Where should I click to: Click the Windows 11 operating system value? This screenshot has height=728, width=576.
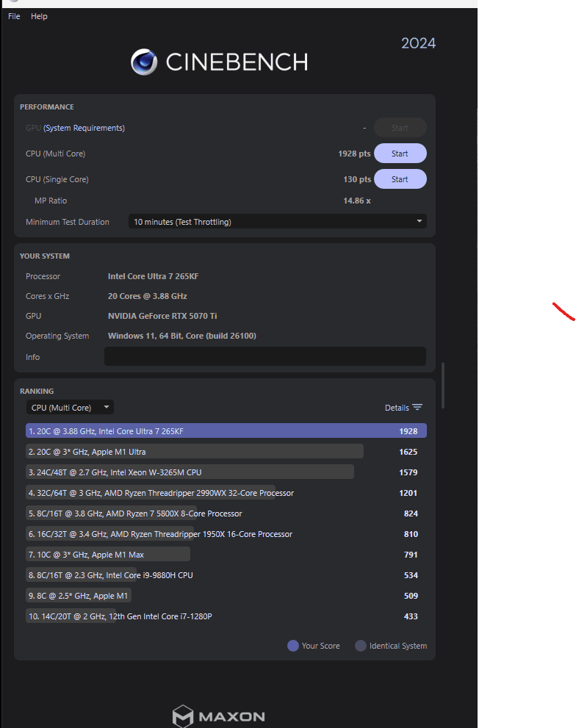click(182, 336)
